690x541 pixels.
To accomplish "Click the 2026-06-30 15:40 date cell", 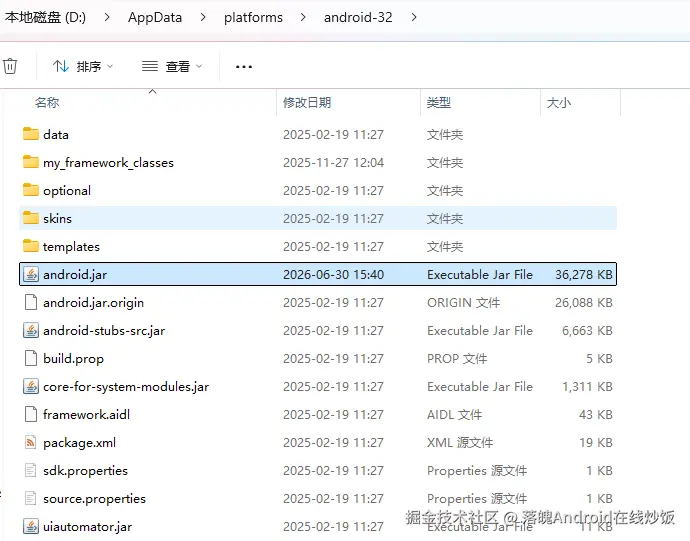I will [x=334, y=275].
